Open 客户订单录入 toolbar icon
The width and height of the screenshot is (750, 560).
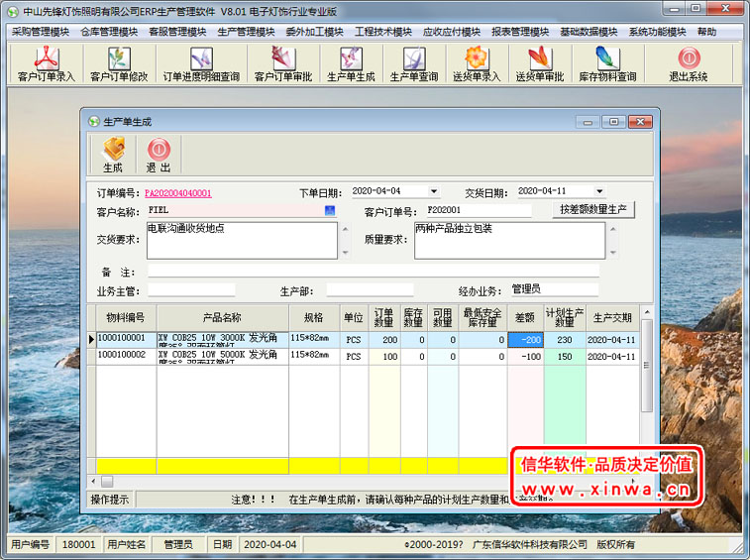[x=46, y=63]
